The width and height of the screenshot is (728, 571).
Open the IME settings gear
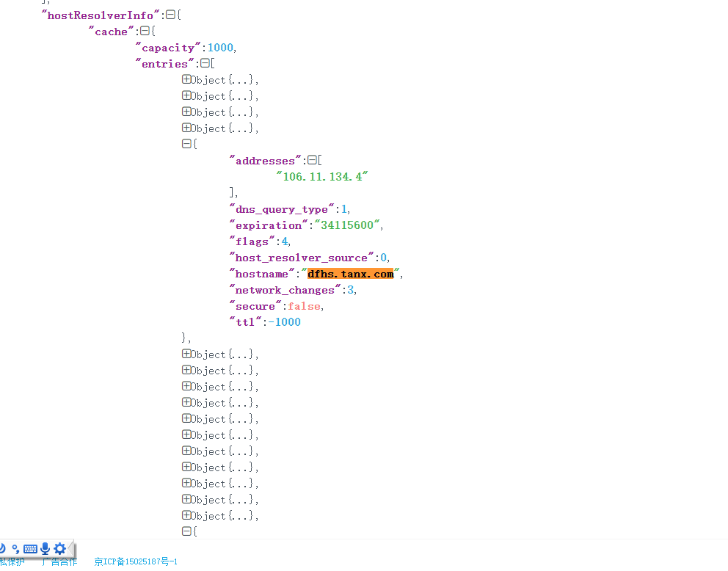(x=60, y=549)
